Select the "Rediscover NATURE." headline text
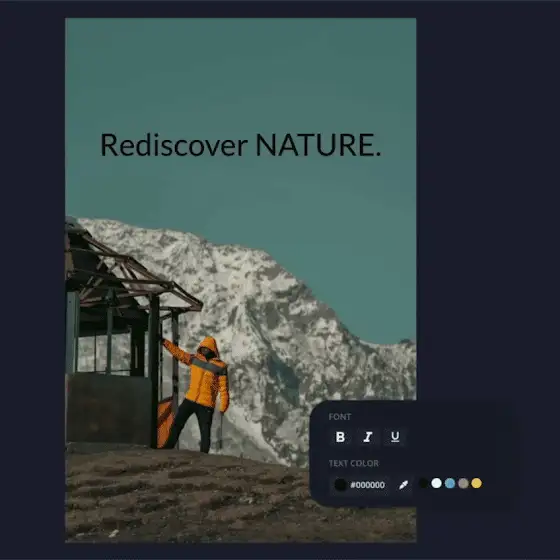 tap(241, 145)
